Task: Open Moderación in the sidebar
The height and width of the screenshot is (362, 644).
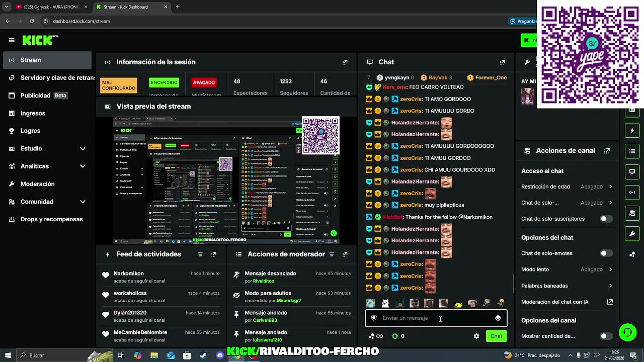Action: pos(48,184)
